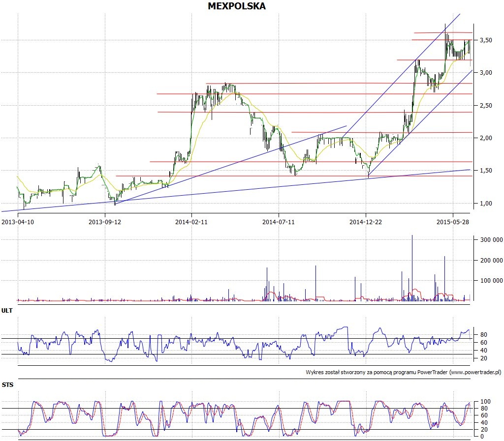Viewport: 504px width, 441px height.
Task: Click the 1,00 price axis label
Action: click(486, 203)
